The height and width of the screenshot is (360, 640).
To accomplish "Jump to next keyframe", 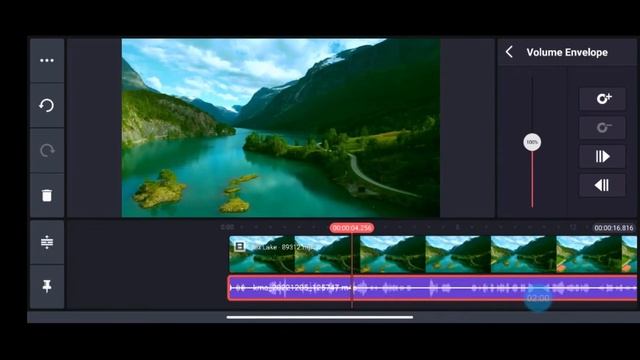I will tap(602, 156).
